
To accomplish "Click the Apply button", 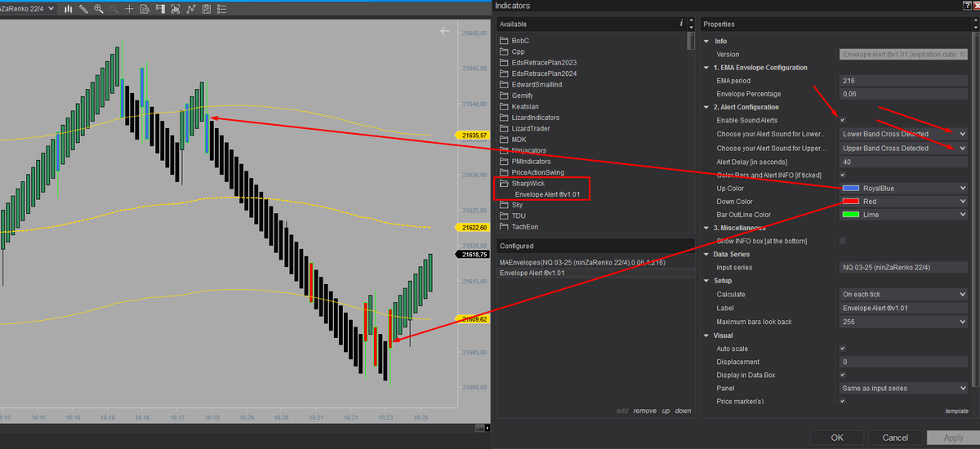I will (x=953, y=438).
